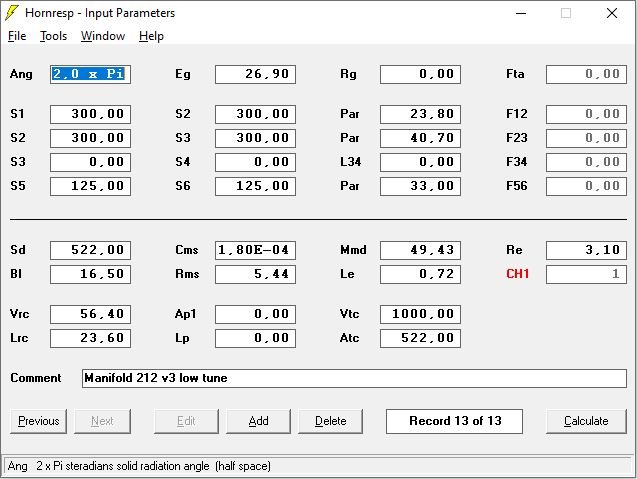Viewport: 637px width, 479px height.
Task: Click the Par field showing 33,00
Action: (420, 186)
